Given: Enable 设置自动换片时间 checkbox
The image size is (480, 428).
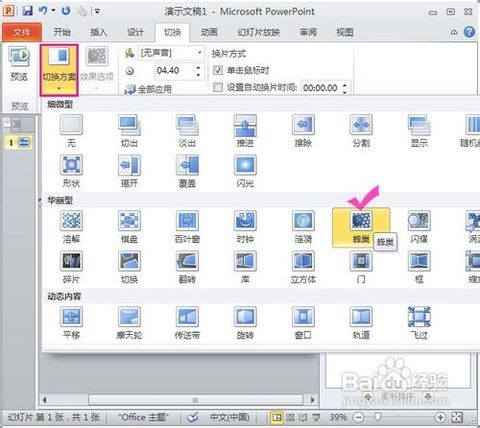Looking at the screenshot, I should [x=218, y=88].
